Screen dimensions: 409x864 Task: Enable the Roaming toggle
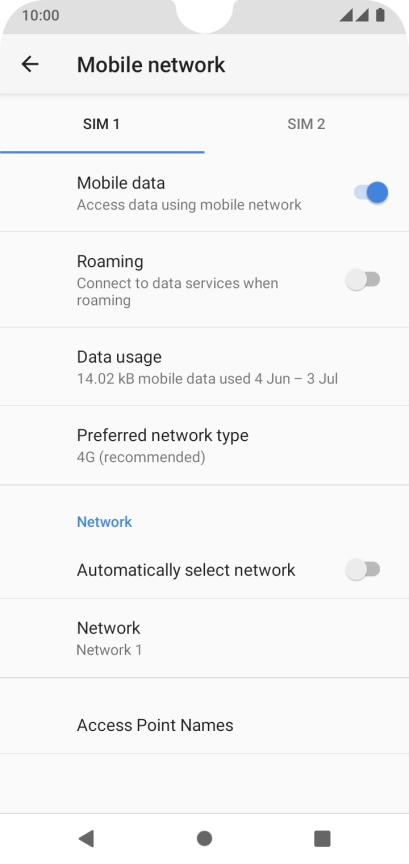[363, 279]
